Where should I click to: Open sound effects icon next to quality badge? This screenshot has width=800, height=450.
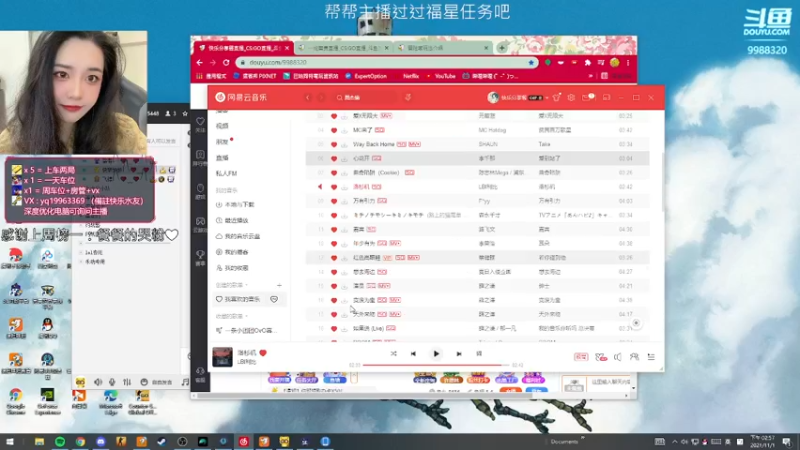tap(601, 357)
